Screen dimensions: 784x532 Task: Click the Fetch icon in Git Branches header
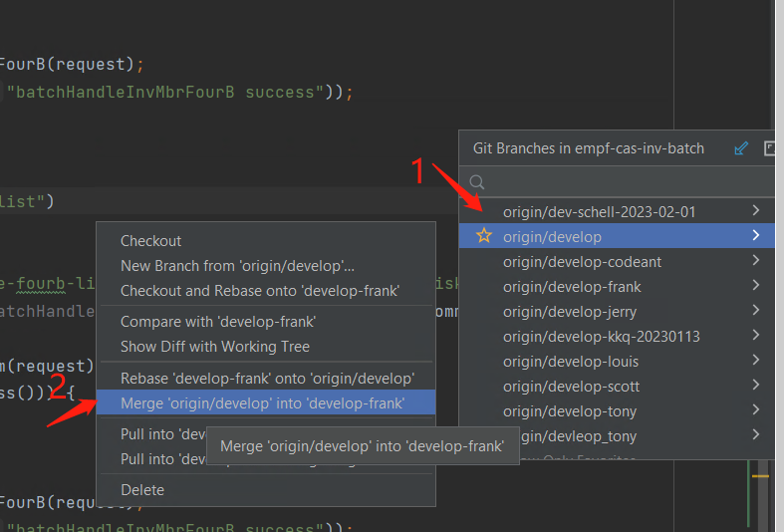(741, 148)
